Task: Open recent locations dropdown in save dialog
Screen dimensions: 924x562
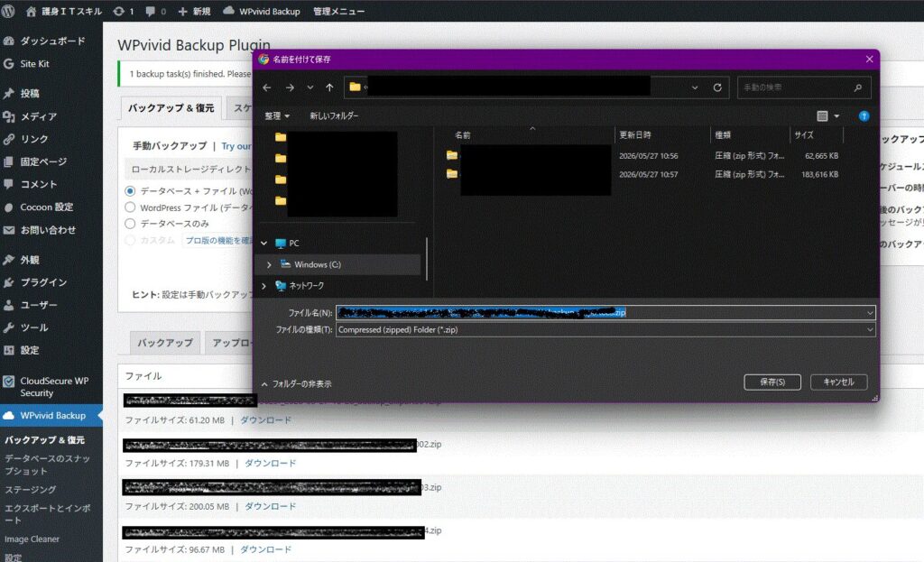Action: (310, 88)
